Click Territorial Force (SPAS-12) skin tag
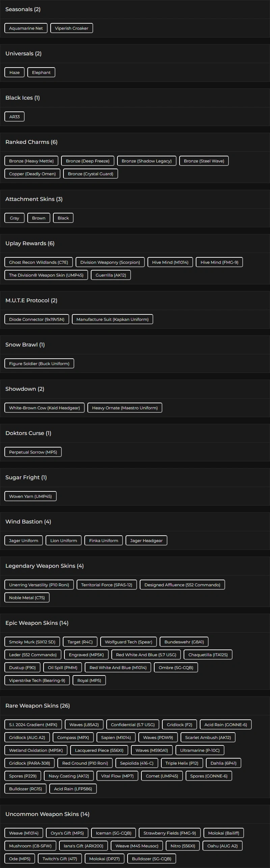Screen dimensions: 270x868 (x=107, y=585)
